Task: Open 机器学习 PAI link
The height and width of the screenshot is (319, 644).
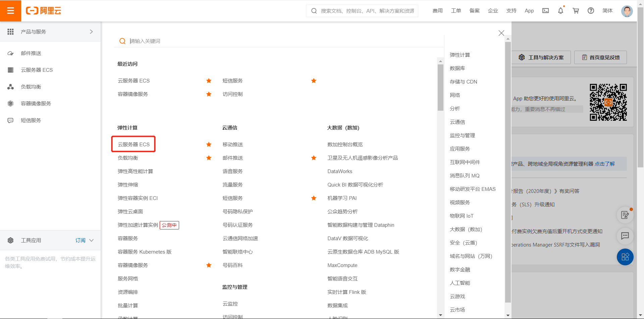Action: pyautogui.click(x=342, y=198)
